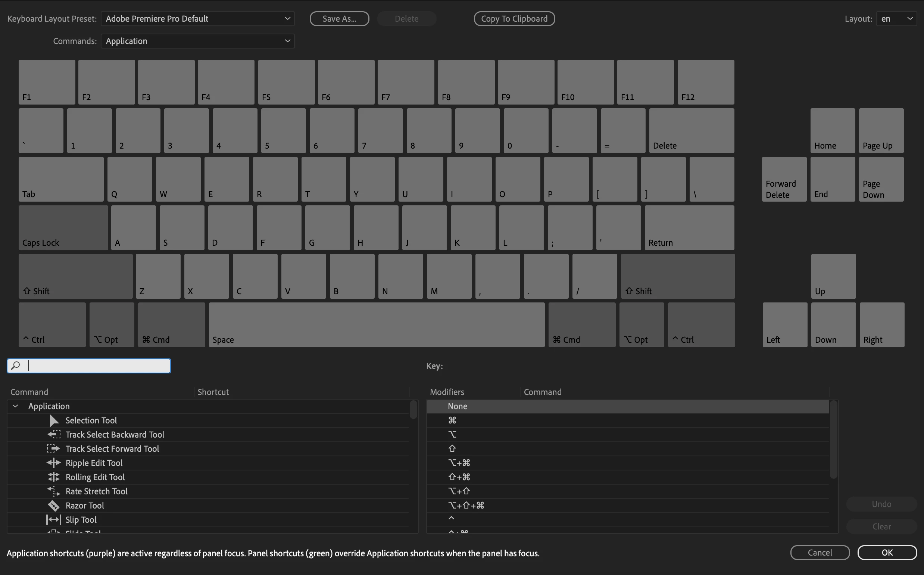Click the Razor Tool icon
Image resolution: width=924 pixels, height=575 pixels.
(x=54, y=506)
